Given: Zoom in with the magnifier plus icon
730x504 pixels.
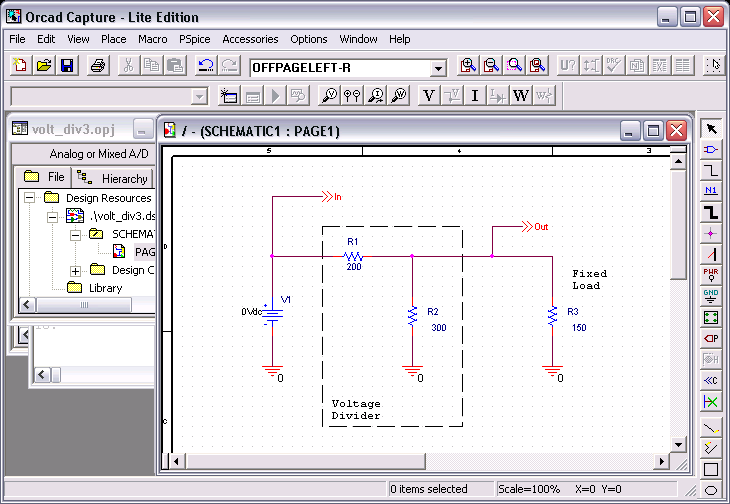Looking at the screenshot, I should pyautogui.click(x=468, y=66).
